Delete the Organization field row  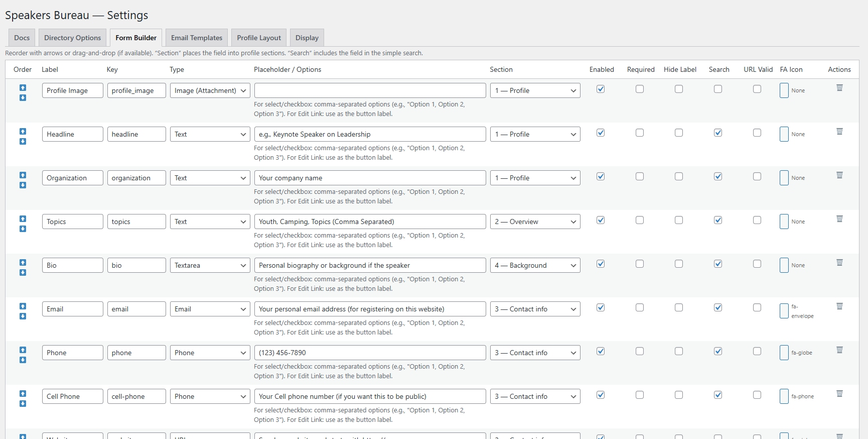point(839,175)
